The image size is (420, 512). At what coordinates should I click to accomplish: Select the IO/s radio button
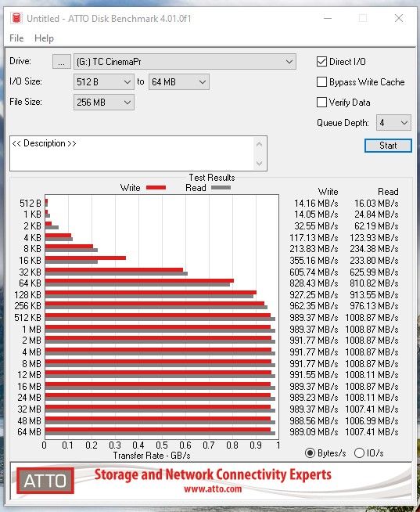359,453
